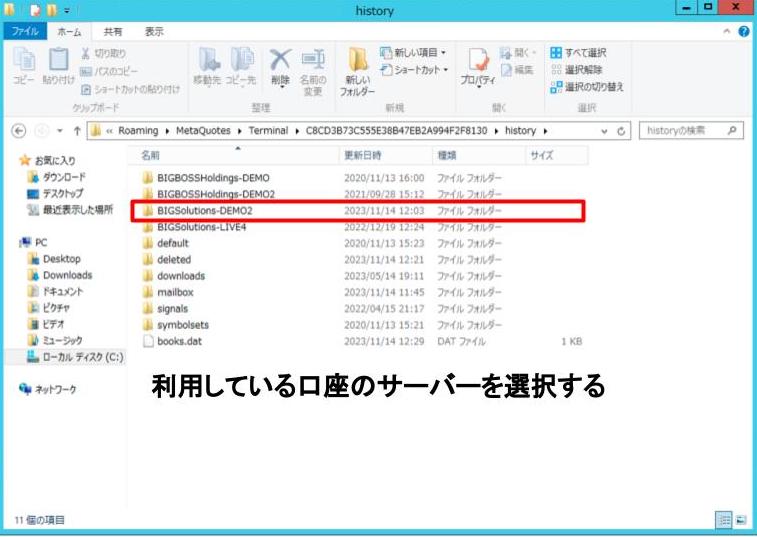Click Copy path (パスのコピー)
Image resolution: width=757 pixels, height=537 pixels.
pyautogui.click(x=109, y=71)
